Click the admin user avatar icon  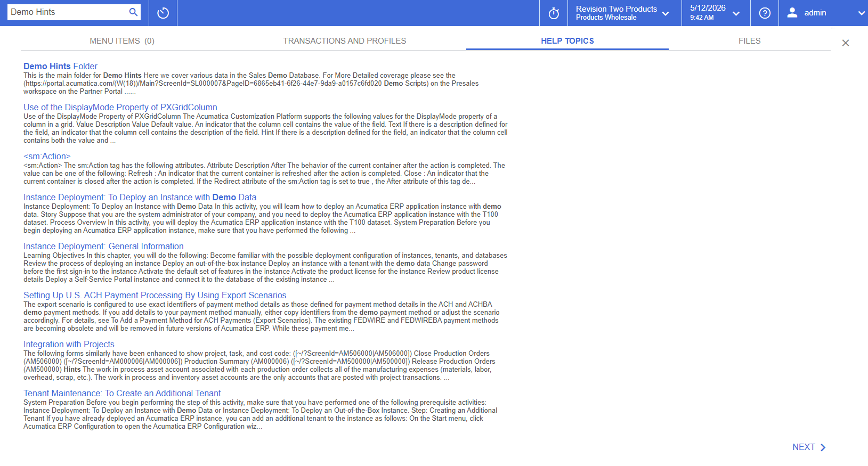(x=792, y=13)
